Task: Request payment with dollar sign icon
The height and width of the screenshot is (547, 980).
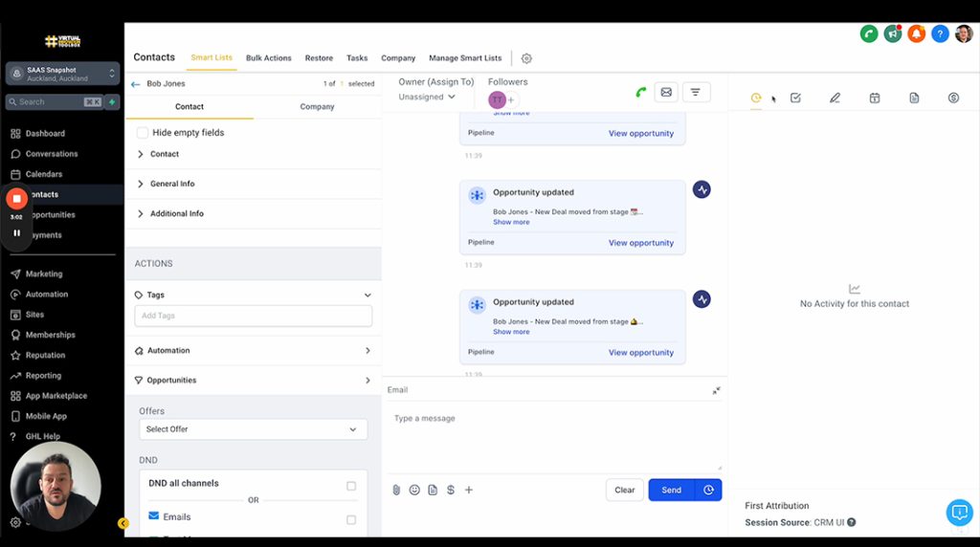Action: [x=451, y=491]
